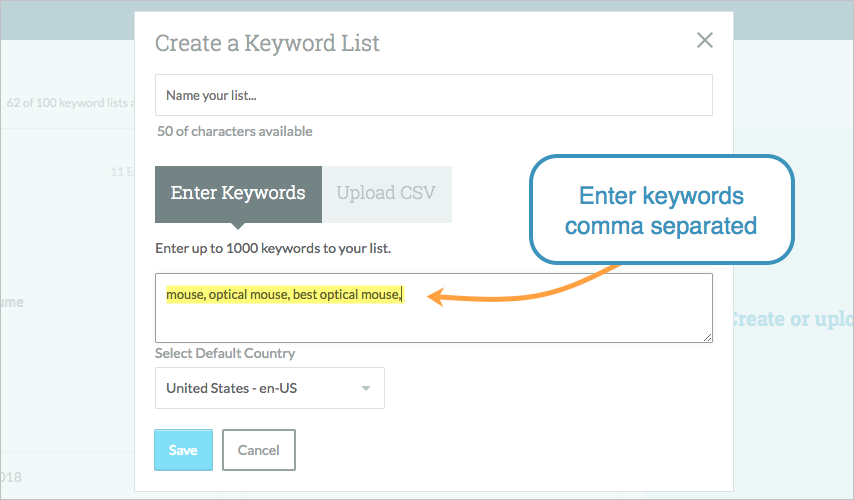Cancel creating the keyword list

[x=258, y=450]
